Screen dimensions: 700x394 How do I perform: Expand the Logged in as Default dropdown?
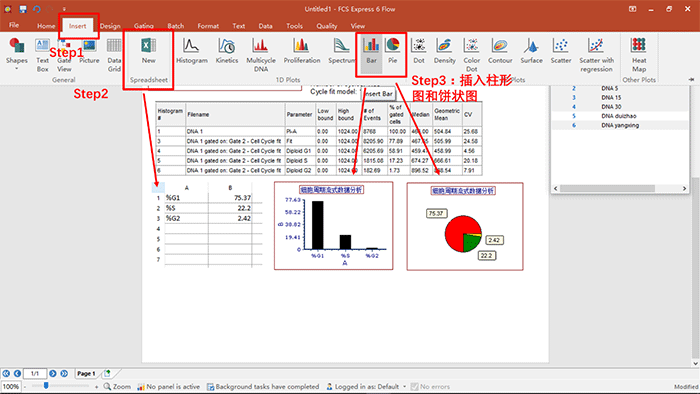click(404, 386)
